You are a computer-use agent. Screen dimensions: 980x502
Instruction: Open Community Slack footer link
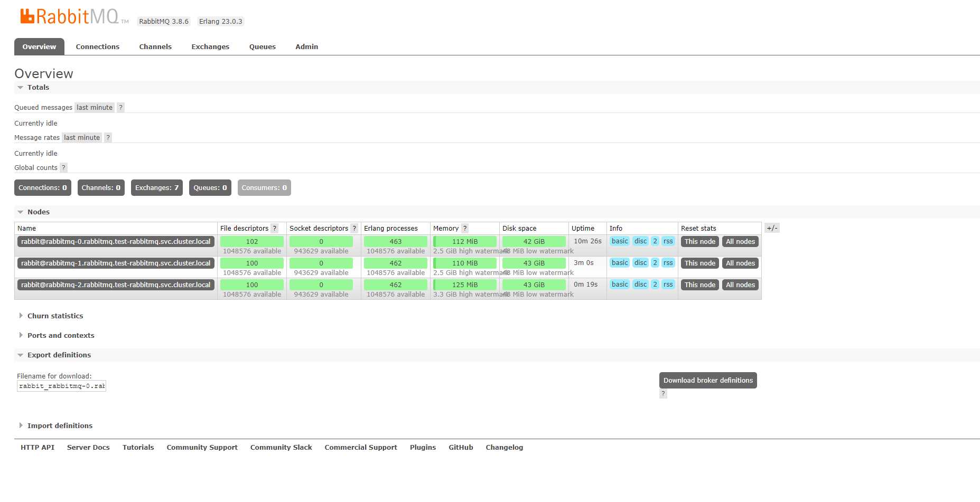pyautogui.click(x=281, y=448)
